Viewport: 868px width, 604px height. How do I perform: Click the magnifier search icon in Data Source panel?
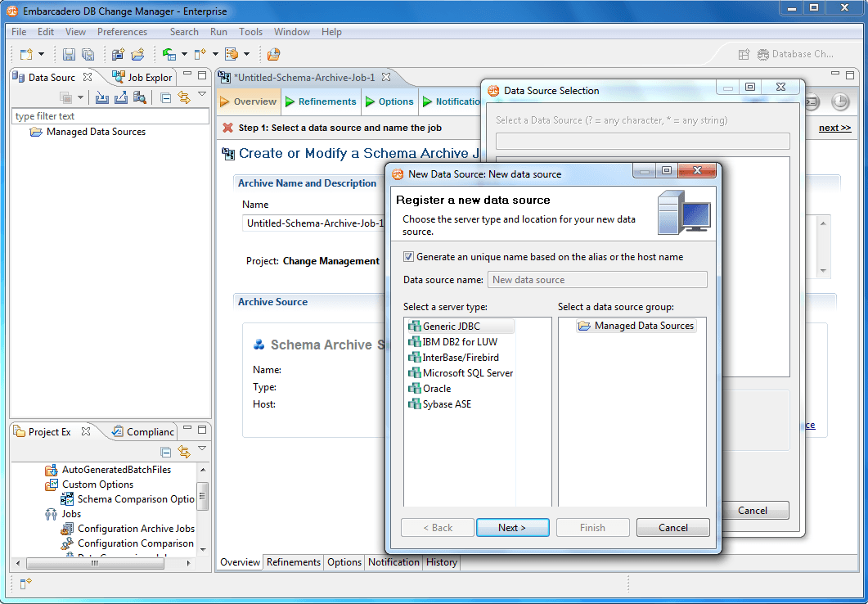pos(140,98)
